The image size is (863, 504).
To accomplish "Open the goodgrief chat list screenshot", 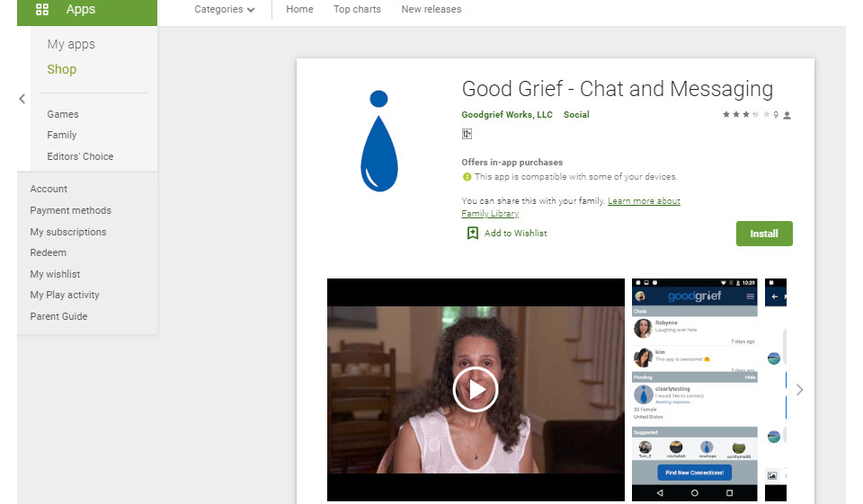I will 694,390.
